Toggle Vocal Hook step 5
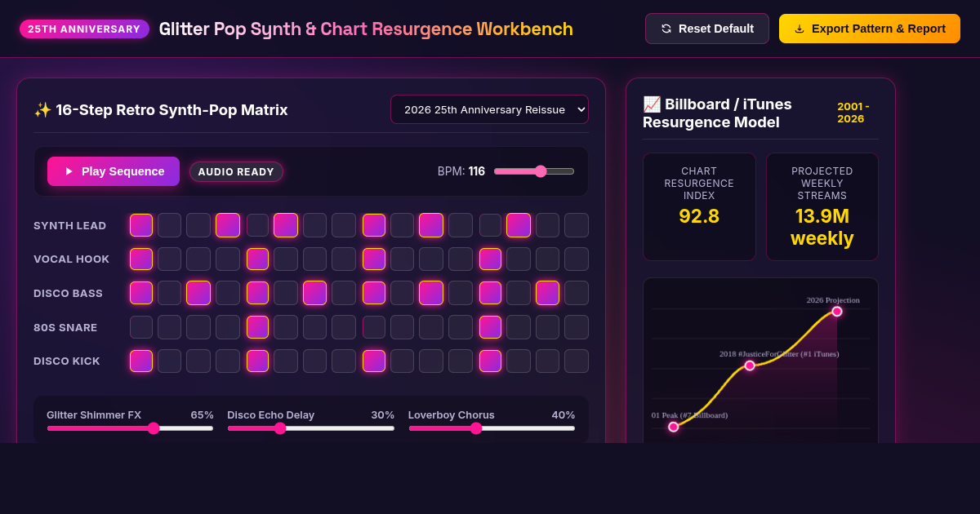 [257, 259]
